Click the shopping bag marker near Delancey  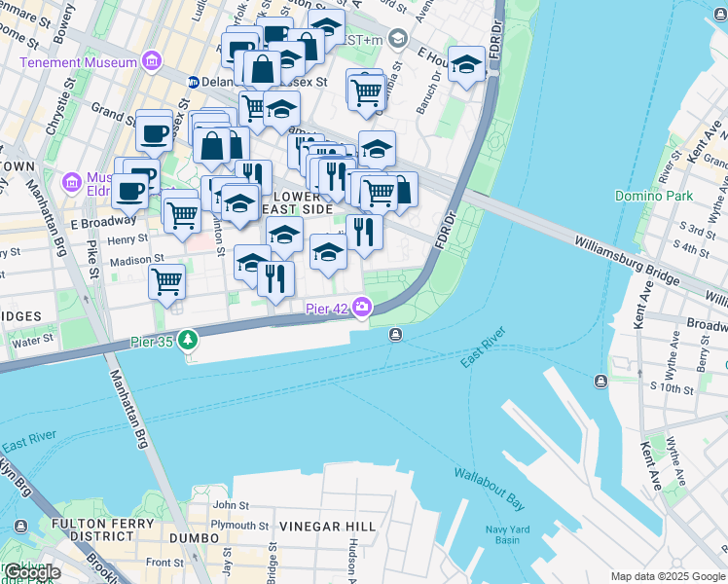click(x=263, y=70)
